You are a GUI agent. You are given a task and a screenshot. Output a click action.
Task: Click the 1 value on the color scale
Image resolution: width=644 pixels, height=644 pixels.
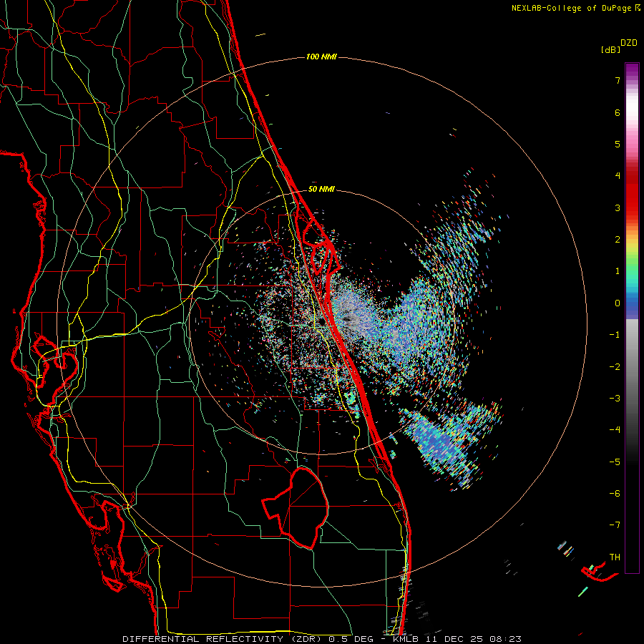point(618,271)
